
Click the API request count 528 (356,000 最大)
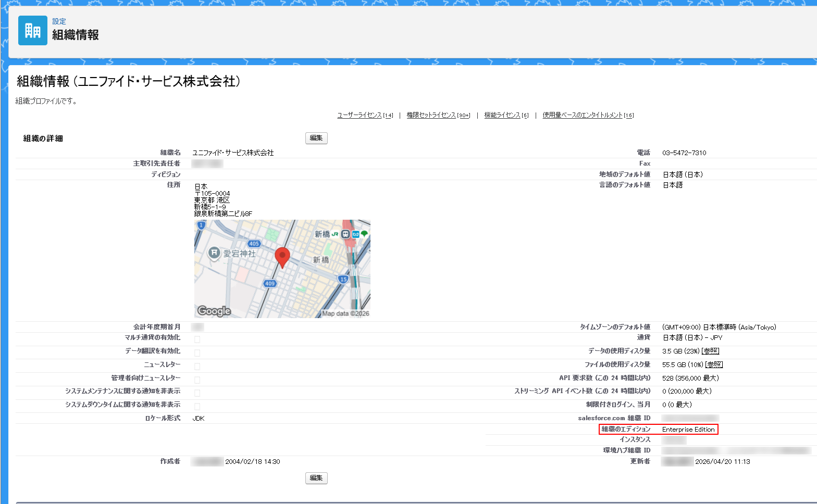click(690, 378)
